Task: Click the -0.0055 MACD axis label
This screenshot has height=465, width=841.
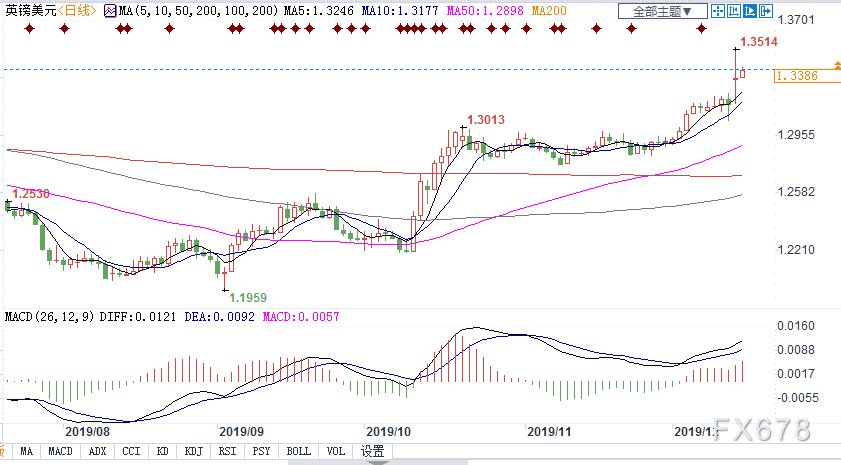Action: tap(798, 397)
